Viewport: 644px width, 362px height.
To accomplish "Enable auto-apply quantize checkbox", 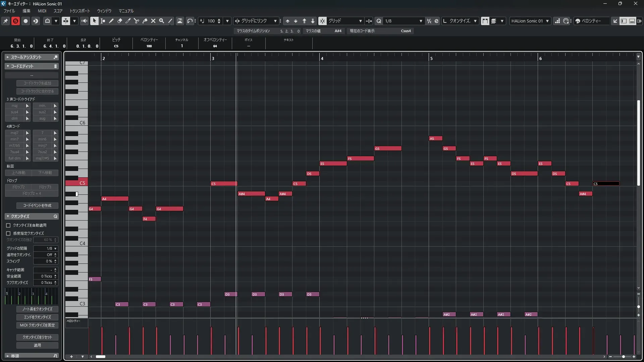I will click(x=8, y=226).
